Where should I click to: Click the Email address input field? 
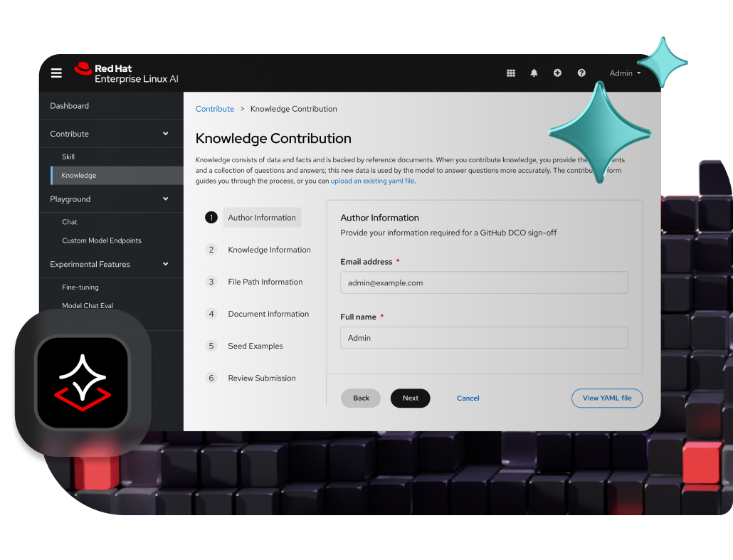[x=484, y=282]
